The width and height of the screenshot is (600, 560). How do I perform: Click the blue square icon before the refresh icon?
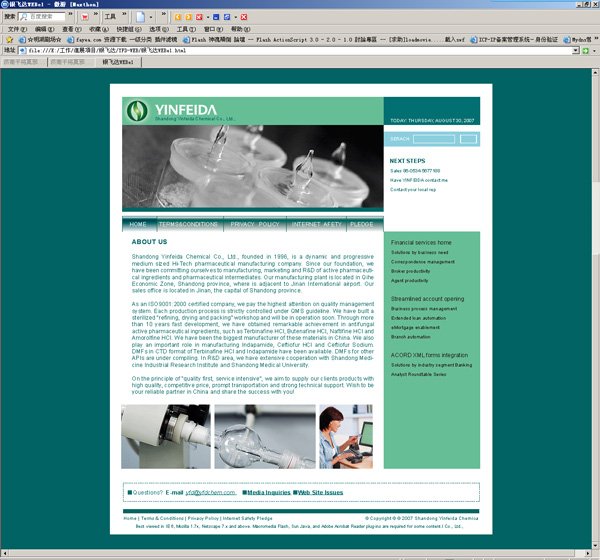pyautogui.click(x=216, y=17)
